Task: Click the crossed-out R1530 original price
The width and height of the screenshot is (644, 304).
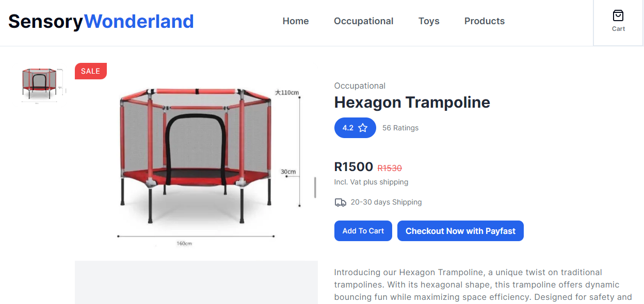Action: coord(390,168)
